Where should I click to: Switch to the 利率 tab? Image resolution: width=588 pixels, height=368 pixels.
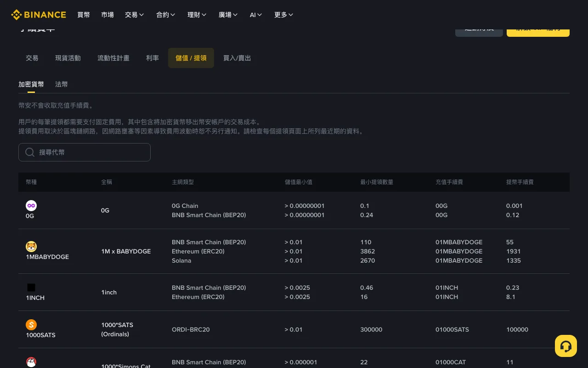pos(153,58)
